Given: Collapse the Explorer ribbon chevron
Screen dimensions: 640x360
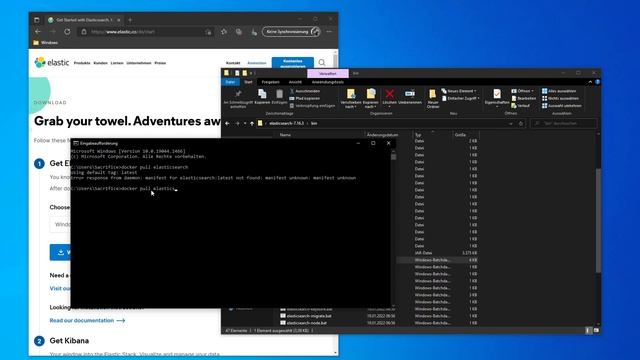Looking at the screenshot, I should (590, 82).
